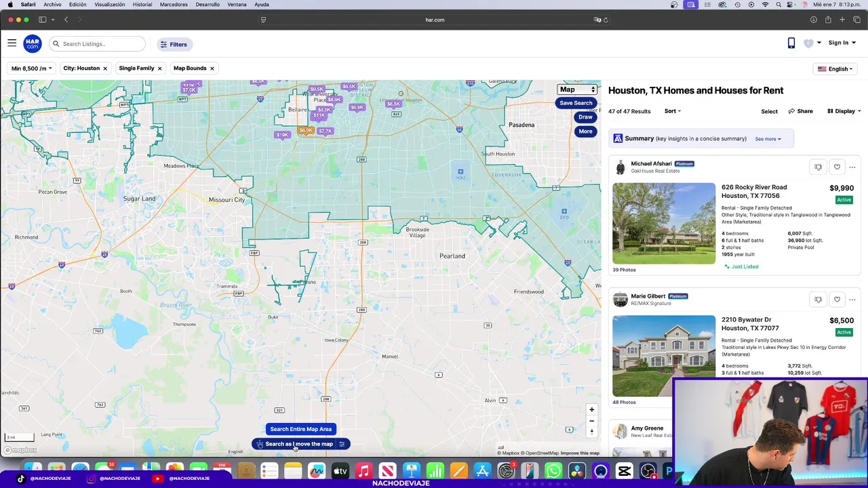Image resolution: width=868 pixels, height=488 pixels.
Task: Click the Save Search button
Action: coord(576,103)
